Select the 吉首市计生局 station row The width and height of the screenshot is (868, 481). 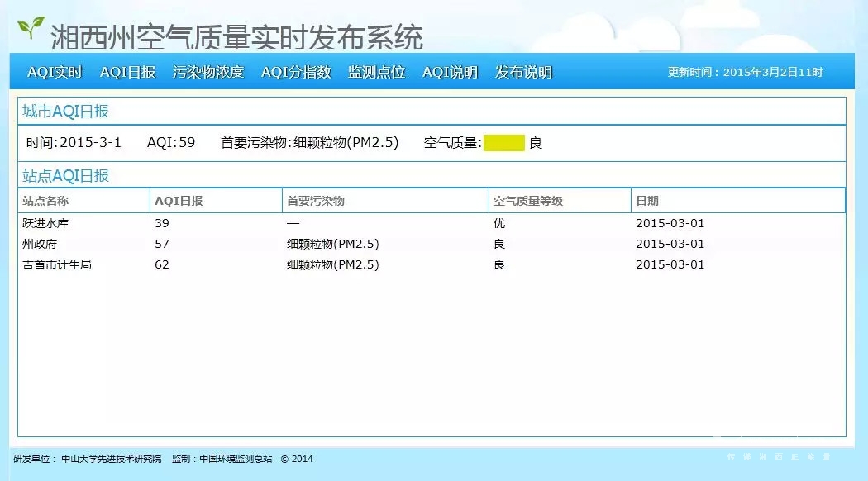[x=56, y=264]
